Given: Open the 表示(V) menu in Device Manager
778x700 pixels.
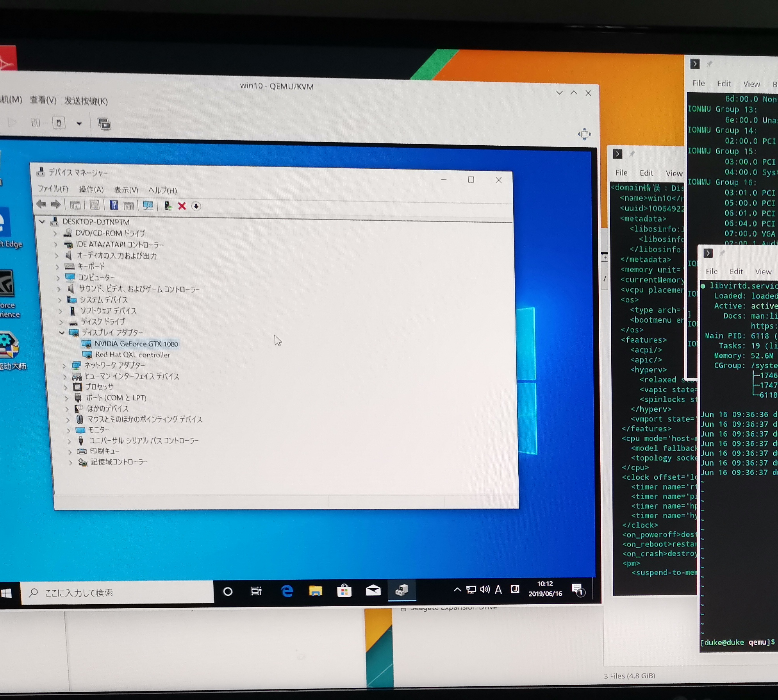Looking at the screenshot, I should click(x=126, y=190).
